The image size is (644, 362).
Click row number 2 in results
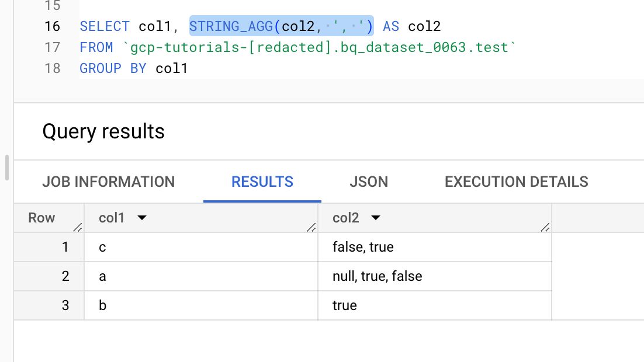point(65,276)
